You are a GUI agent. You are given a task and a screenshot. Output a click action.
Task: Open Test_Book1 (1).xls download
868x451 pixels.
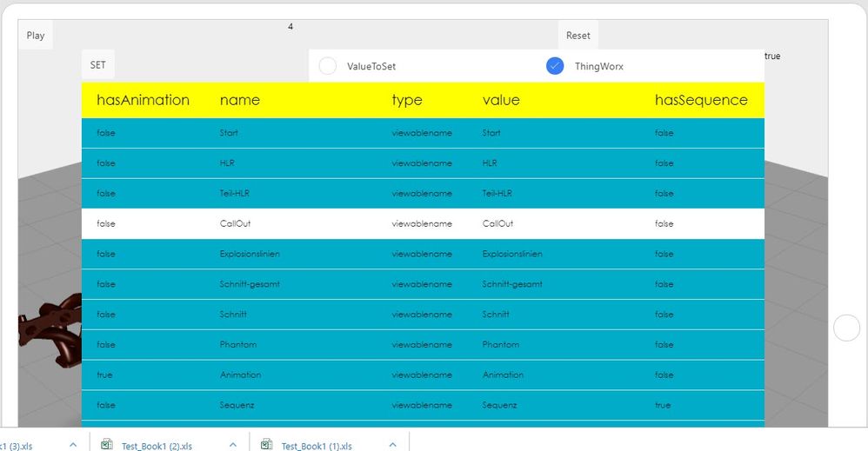(x=316, y=446)
